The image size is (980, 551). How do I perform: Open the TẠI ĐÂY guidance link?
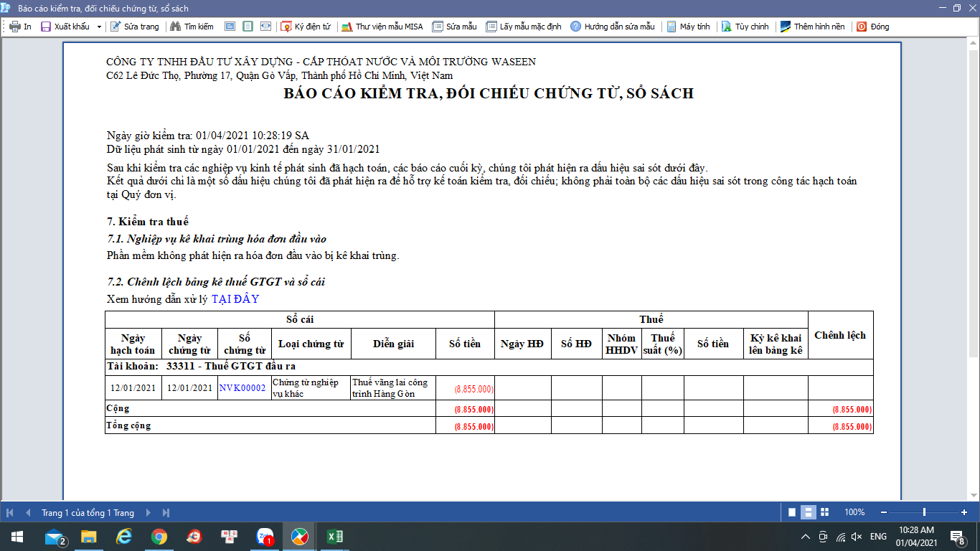pos(235,299)
